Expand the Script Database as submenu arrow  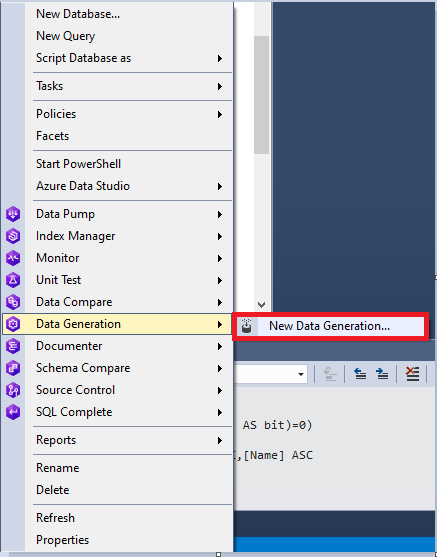pyautogui.click(x=220, y=59)
